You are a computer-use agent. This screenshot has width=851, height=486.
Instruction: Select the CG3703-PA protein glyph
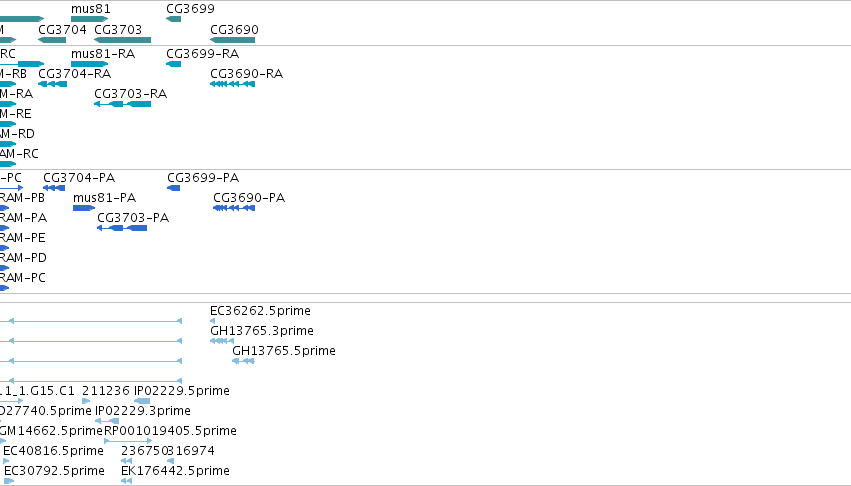[x=122, y=228]
